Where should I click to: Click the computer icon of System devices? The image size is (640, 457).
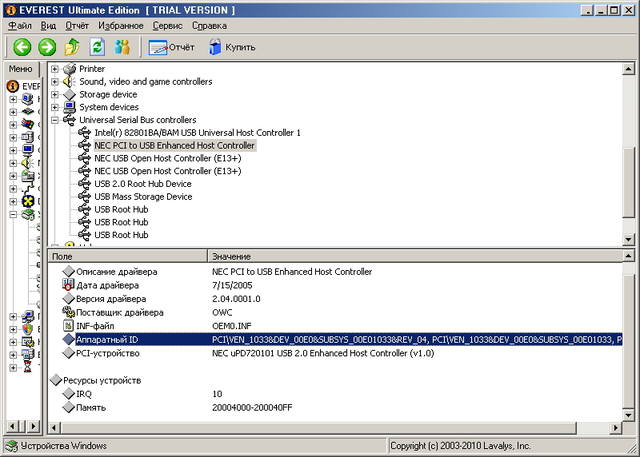pos(69,107)
